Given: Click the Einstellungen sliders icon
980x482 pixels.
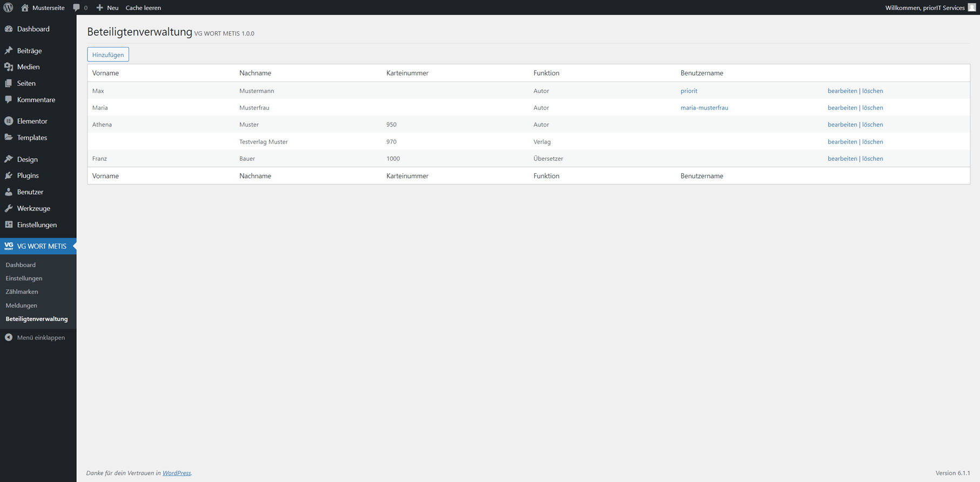Looking at the screenshot, I should click(9, 225).
